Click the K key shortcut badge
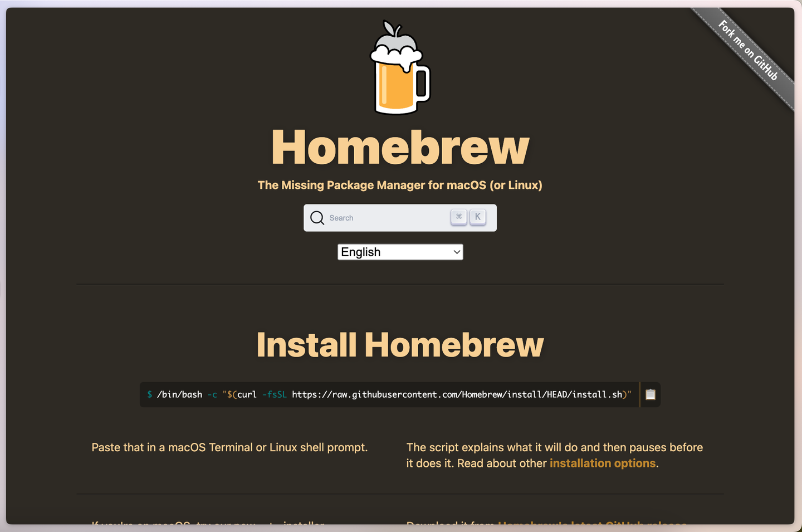802x532 pixels. pos(478,217)
